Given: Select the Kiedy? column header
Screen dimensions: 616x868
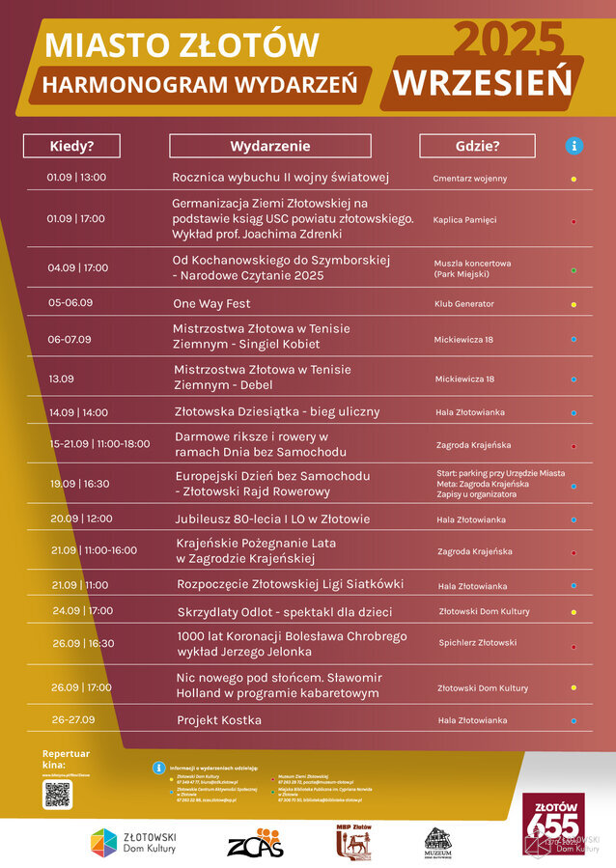Looking at the screenshot, I should 71,146.
